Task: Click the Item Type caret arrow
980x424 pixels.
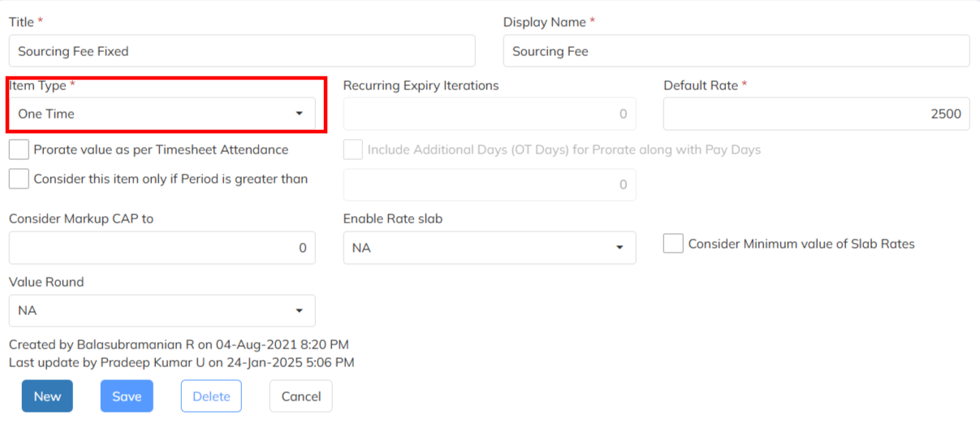Action: point(300,114)
